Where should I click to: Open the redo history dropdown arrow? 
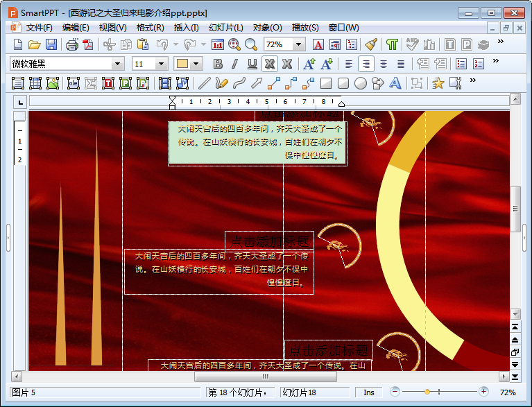pyautogui.click(x=203, y=44)
